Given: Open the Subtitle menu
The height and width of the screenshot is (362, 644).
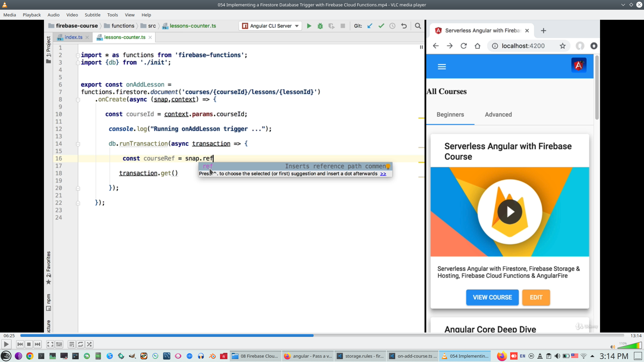Looking at the screenshot, I should click(92, 15).
